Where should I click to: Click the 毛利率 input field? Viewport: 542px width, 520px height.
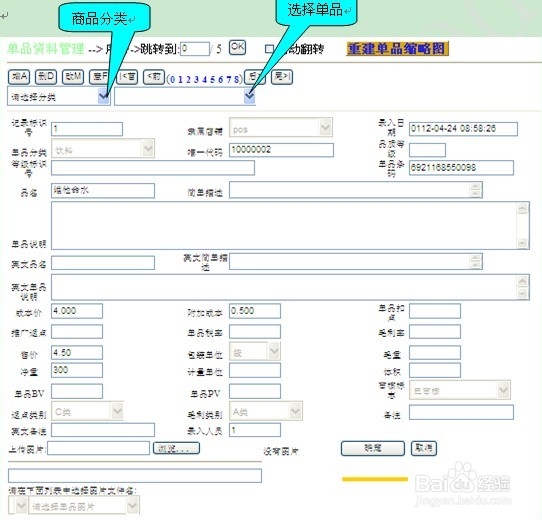(435, 332)
